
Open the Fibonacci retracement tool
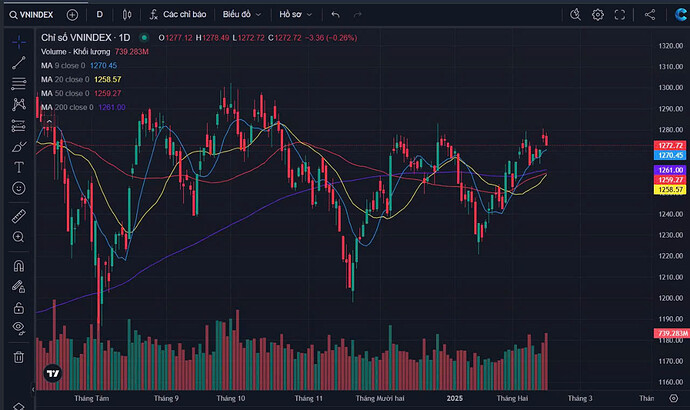[x=19, y=82]
